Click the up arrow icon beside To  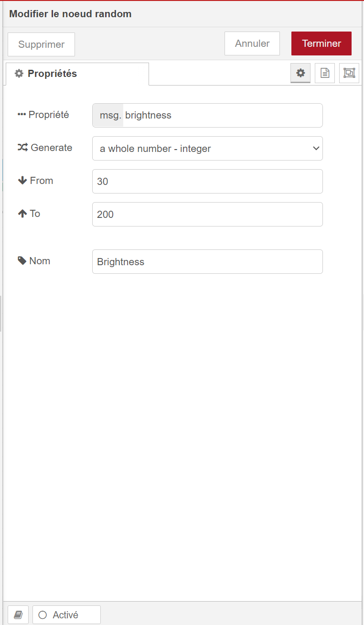pos(22,214)
